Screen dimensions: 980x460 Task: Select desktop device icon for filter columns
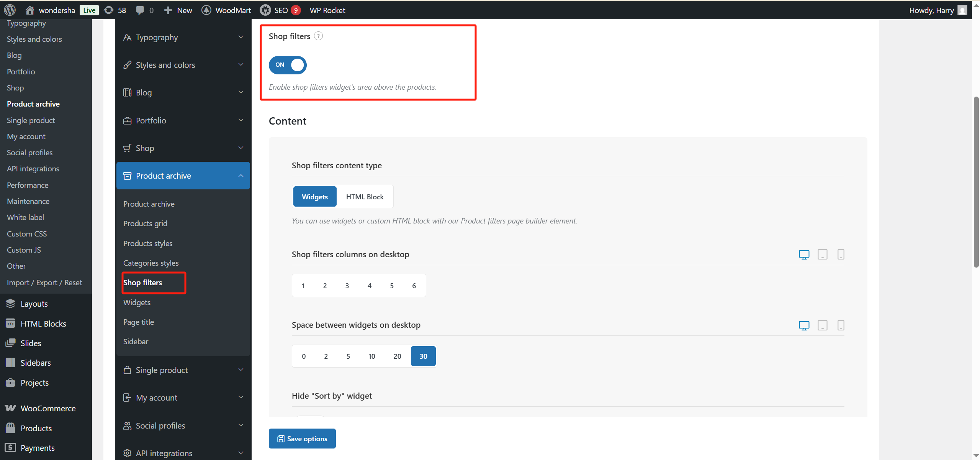804,255
